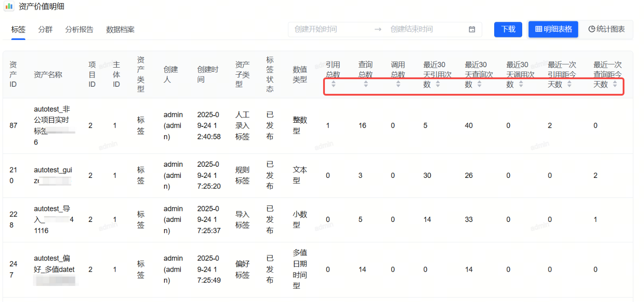Screen dimensions: 644x302
Task: Switch to 明细表格 view
Action: point(553,29)
